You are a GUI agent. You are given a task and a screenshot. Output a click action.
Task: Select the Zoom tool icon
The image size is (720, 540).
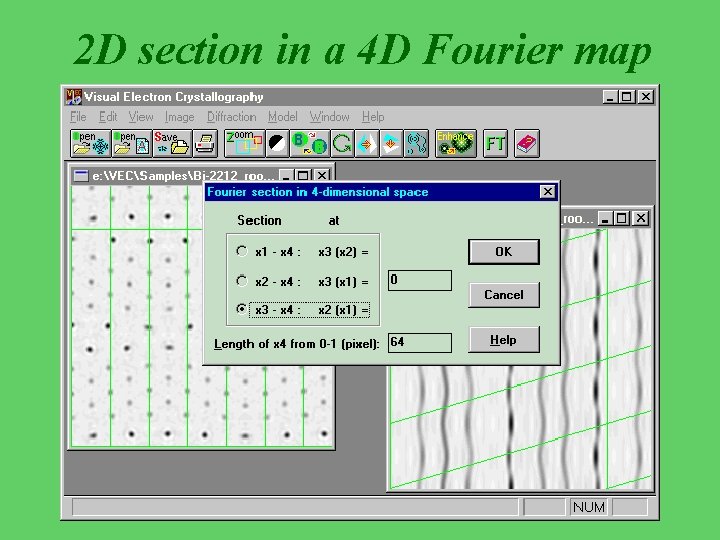click(245, 143)
